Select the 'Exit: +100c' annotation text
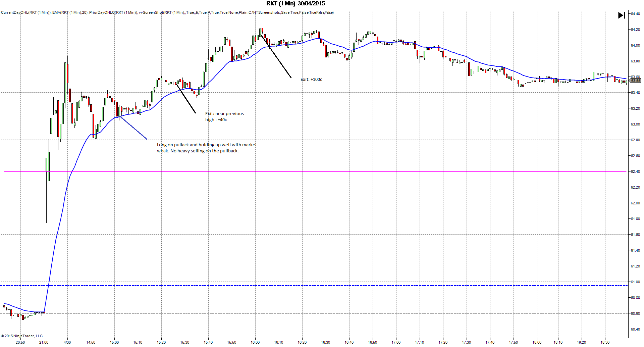The image size is (644, 347). (x=311, y=80)
